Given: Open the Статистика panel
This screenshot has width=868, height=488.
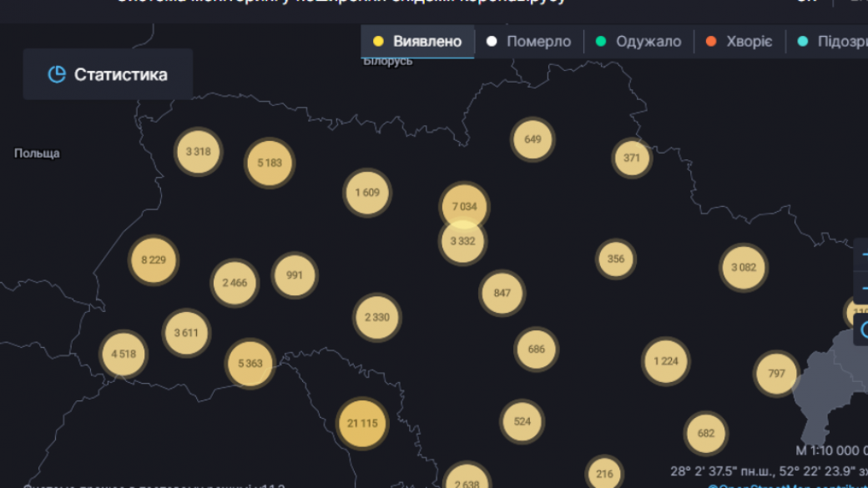Looking at the screenshot, I should (108, 74).
